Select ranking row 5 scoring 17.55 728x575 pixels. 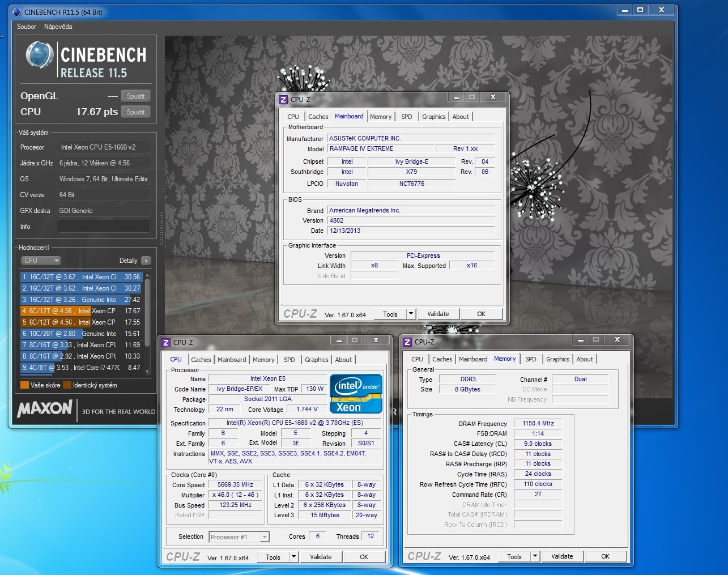point(82,322)
